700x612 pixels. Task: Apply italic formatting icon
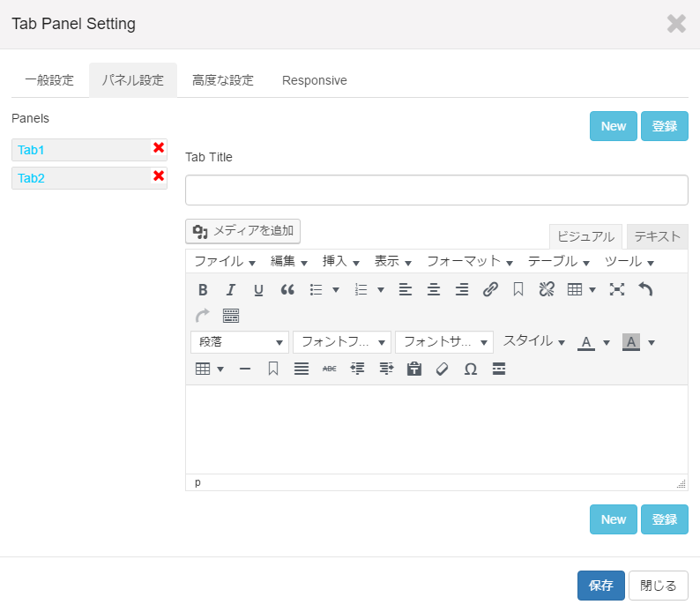230,290
